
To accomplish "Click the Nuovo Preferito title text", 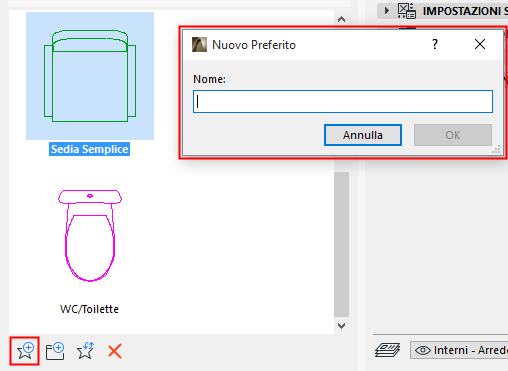I will point(254,45).
